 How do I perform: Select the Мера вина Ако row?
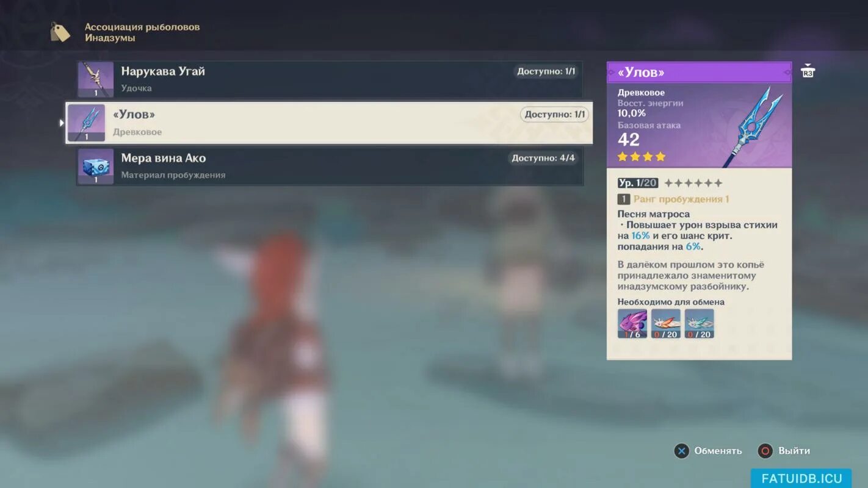pyautogui.click(x=330, y=166)
